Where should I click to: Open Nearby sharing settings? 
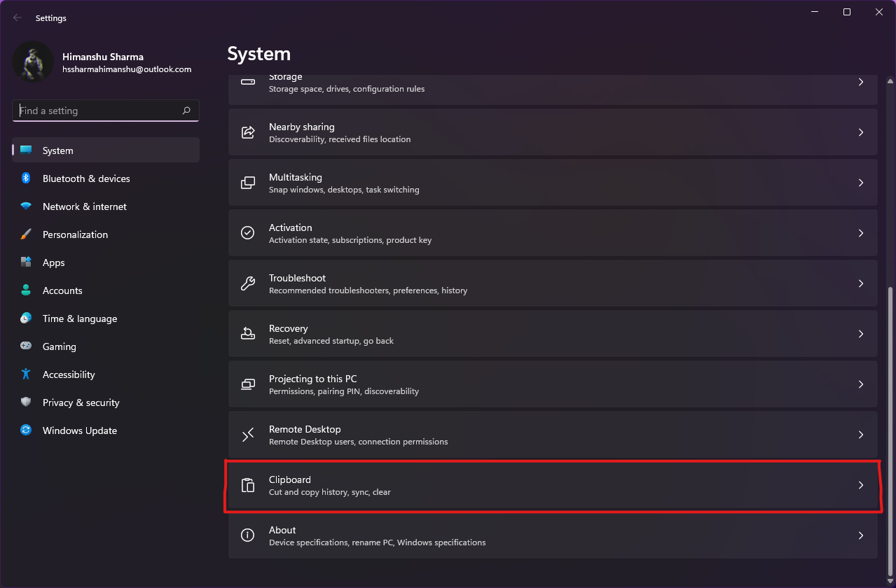pos(553,132)
